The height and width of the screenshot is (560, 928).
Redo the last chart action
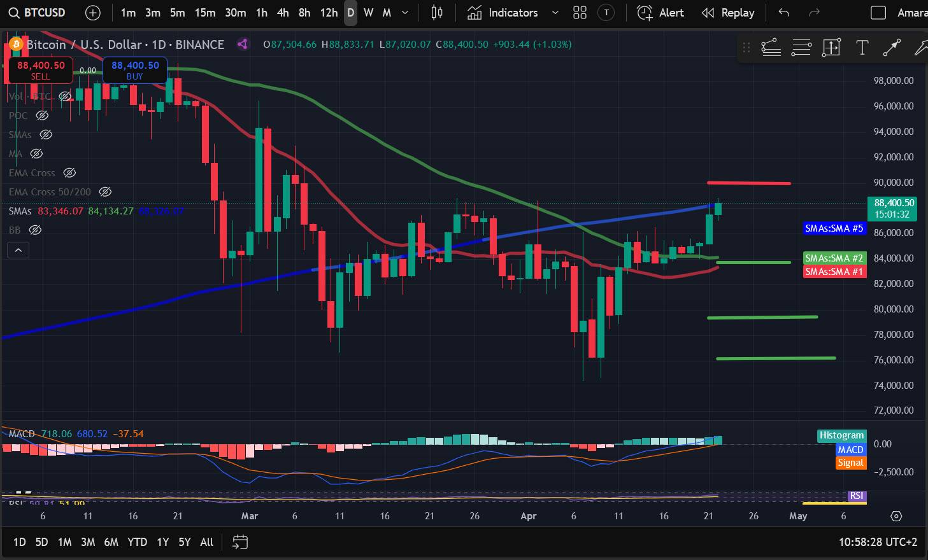(813, 13)
